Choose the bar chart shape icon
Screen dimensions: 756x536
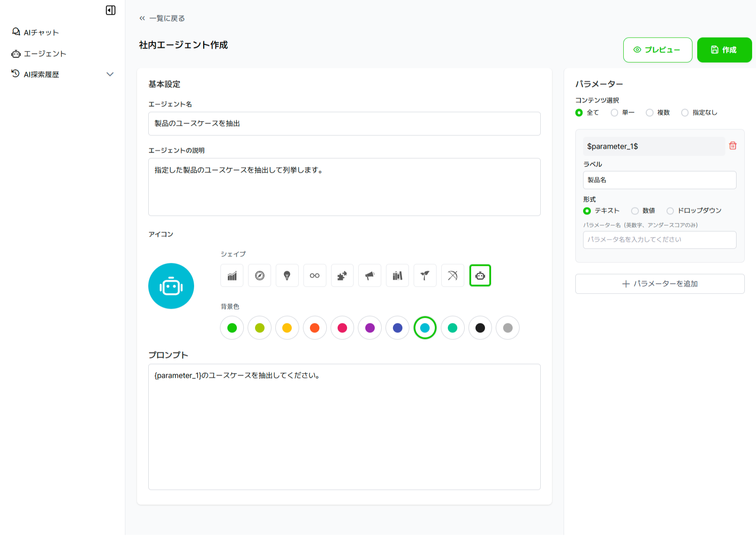232,276
